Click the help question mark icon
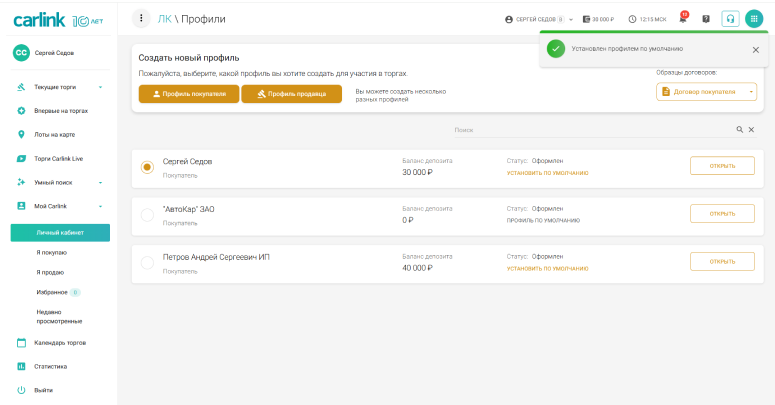Image resolution: width=775 pixels, height=405 pixels. [706, 19]
